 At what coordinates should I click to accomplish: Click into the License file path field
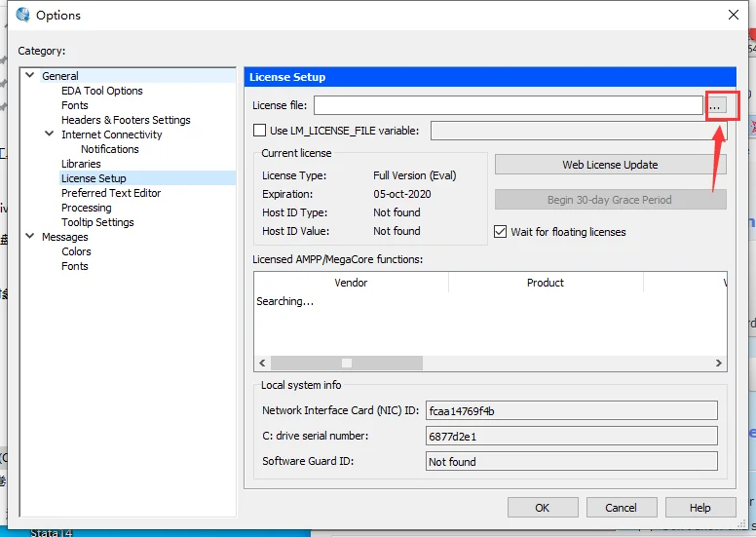point(509,105)
